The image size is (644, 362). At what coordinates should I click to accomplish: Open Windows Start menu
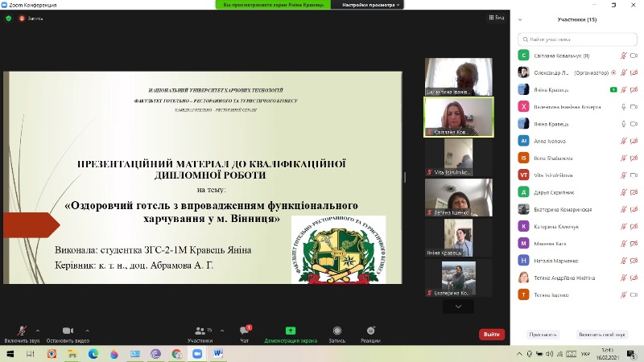coord(10,354)
